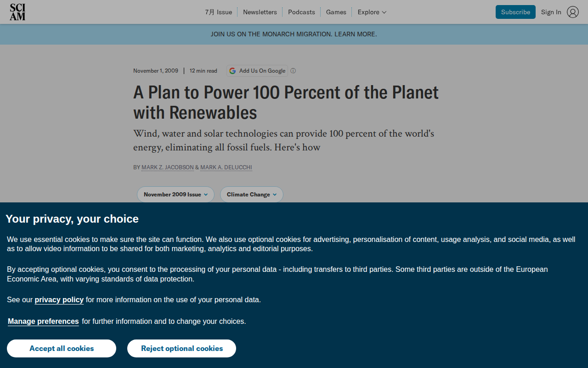The image size is (588, 368).
Task: Reject optional cookies
Action: pos(181,348)
